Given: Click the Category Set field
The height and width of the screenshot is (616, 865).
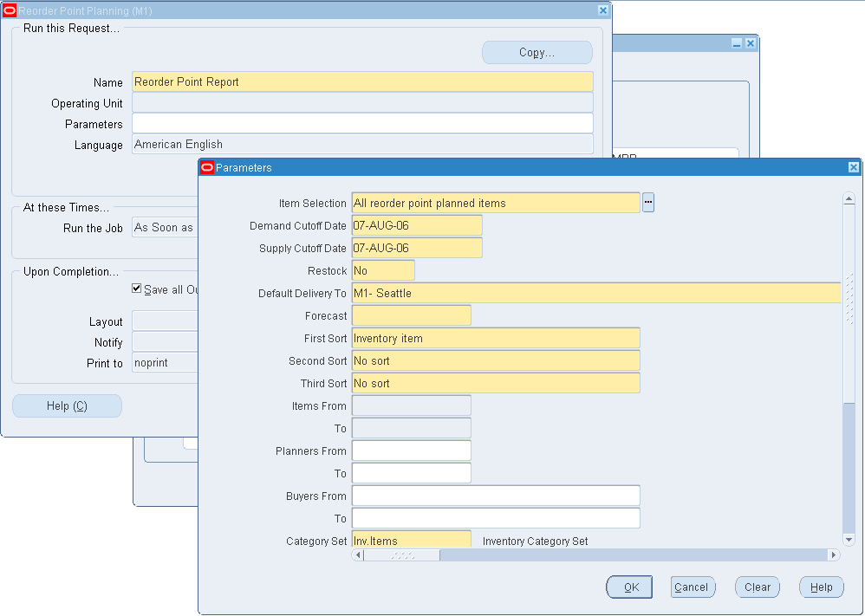Looking at the screenshot, I should click(x=412, y=540).
